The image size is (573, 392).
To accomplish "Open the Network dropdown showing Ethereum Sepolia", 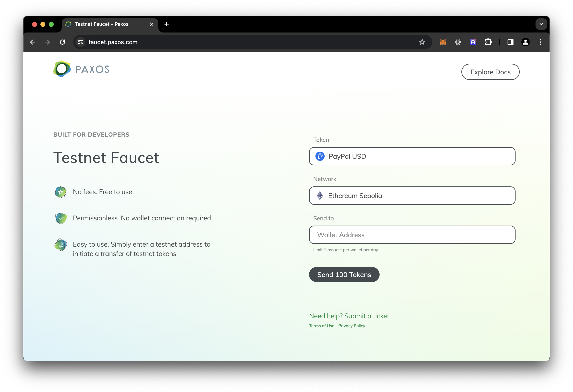I will pyautogui.click(x=412, y=196).
